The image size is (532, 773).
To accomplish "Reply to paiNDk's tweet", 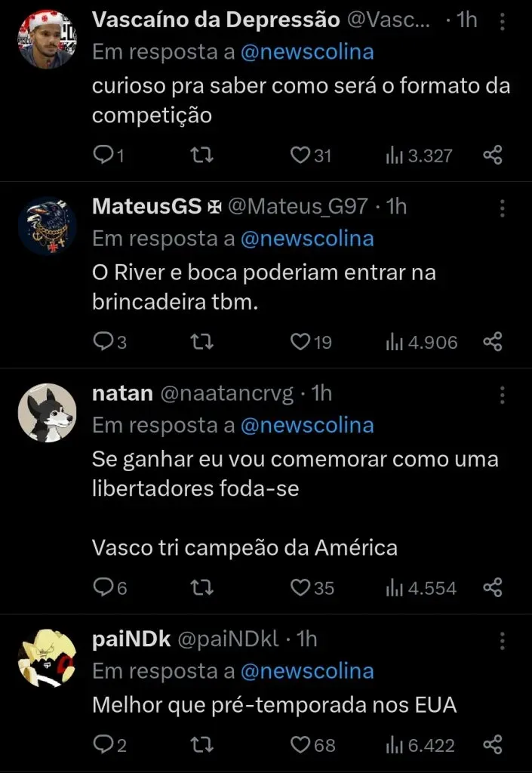I will [x=103, y=745].
